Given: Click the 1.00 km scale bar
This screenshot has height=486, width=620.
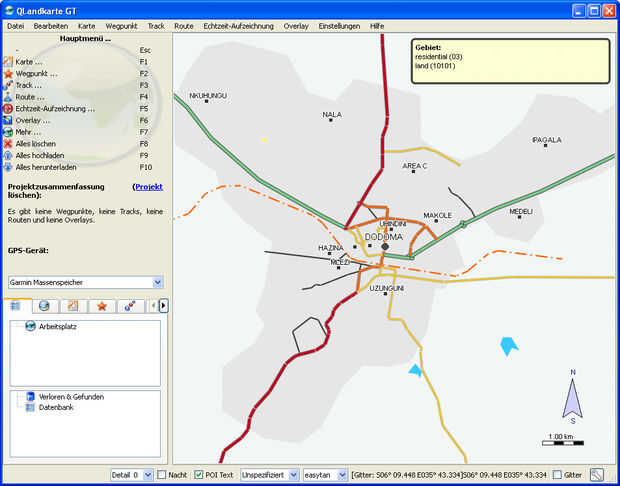Looking at the screenshot, I should pyautogui.click(x=563, y=440).
